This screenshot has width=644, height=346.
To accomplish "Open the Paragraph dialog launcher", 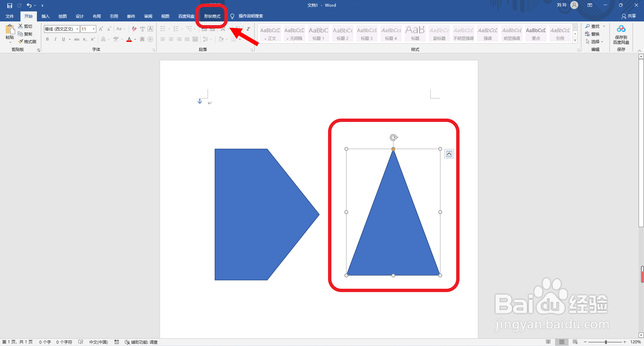I will (x=252, y=50).
